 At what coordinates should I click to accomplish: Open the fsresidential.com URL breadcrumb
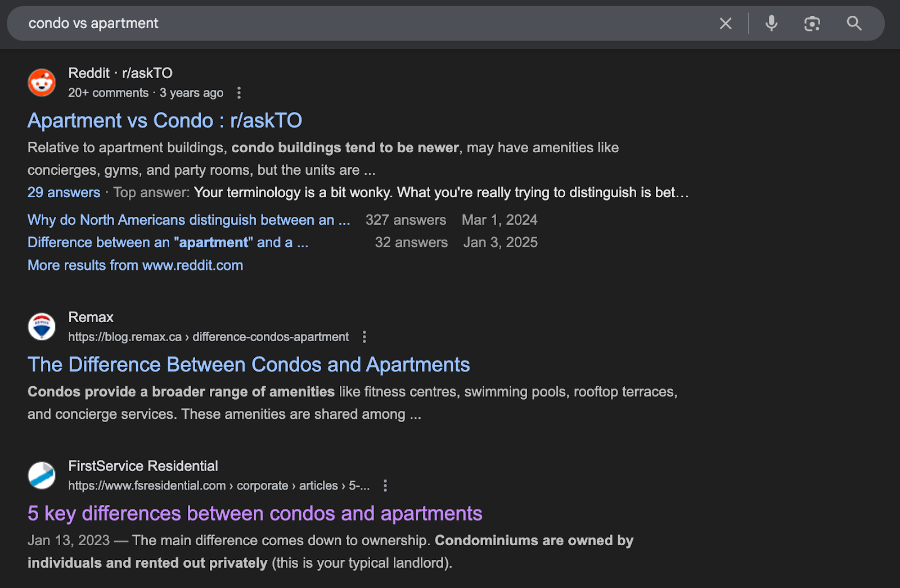click(x=219, y=486)
